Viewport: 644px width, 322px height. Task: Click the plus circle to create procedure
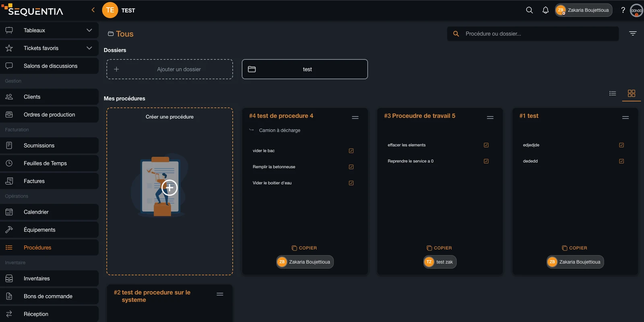pyautogui.click(x=169, y=188)
